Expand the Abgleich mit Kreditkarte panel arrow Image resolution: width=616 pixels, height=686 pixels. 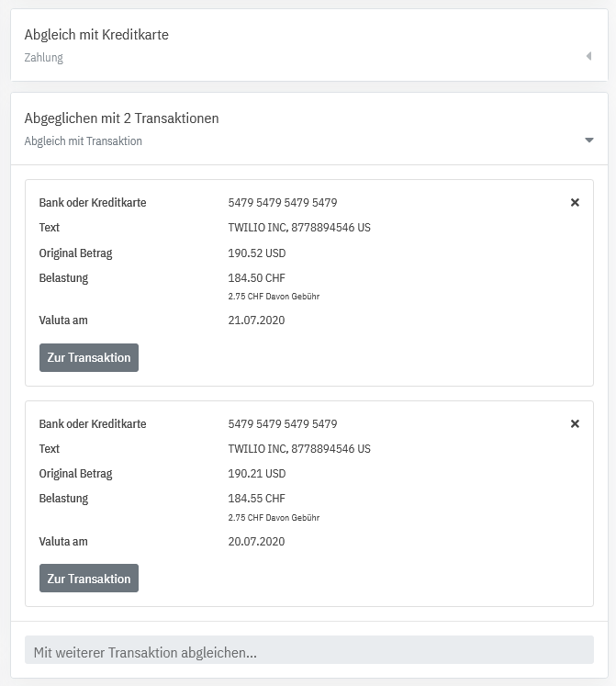588,57
